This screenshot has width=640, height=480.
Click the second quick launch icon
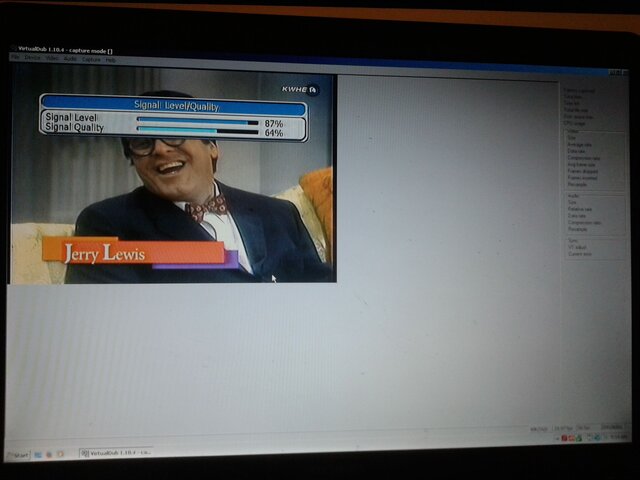tap(49, 454)
